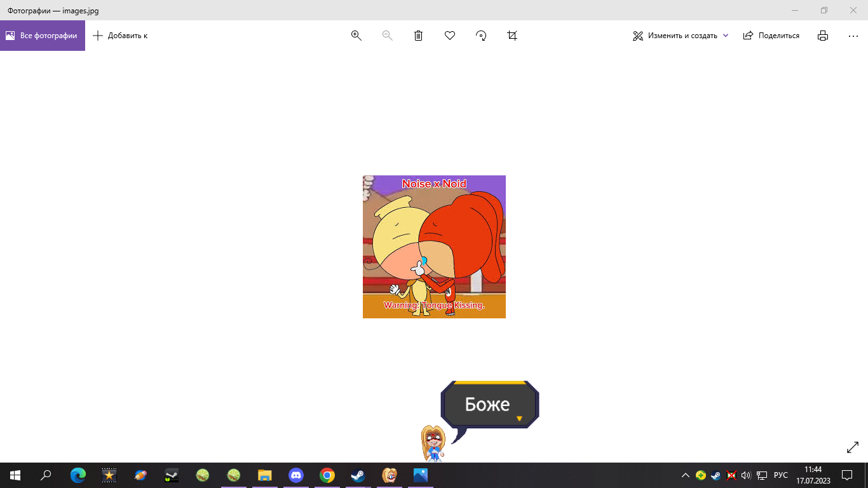Image resolution: width=868 pixels, height=488 pixels.
Task: Zoom in on the photo
Action: click(x=356, y=36)
